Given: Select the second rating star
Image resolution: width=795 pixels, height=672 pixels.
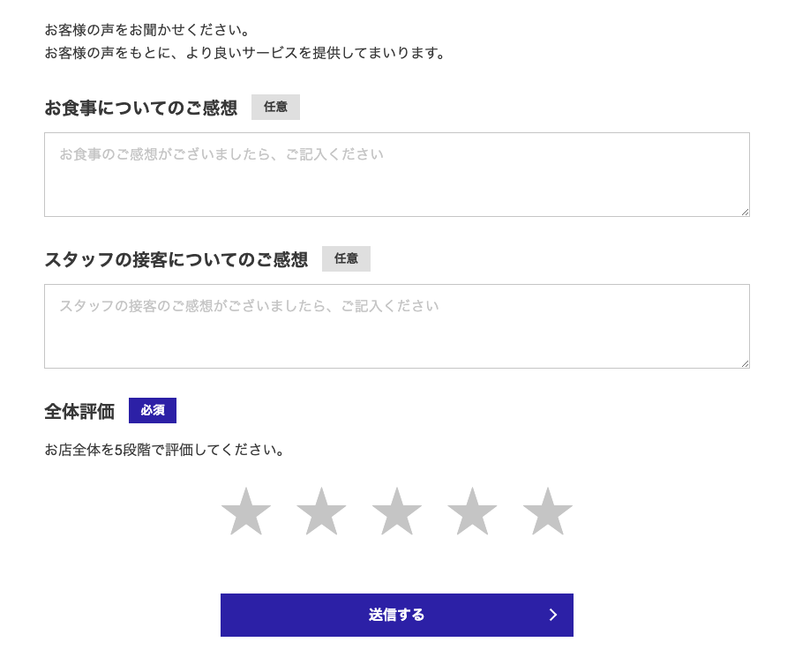Looking at the screenshot, I should pyautogui.click(x=321, y=512).
